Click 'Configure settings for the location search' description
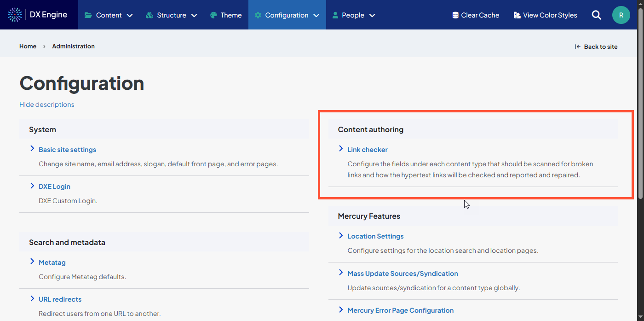The image size is (644, 321). 443,251
